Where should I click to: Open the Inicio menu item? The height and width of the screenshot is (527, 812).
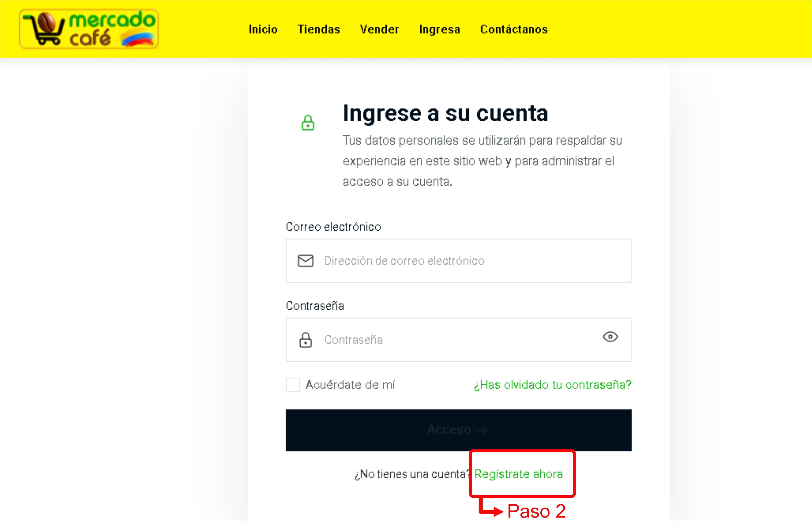[x=263, y=29]
